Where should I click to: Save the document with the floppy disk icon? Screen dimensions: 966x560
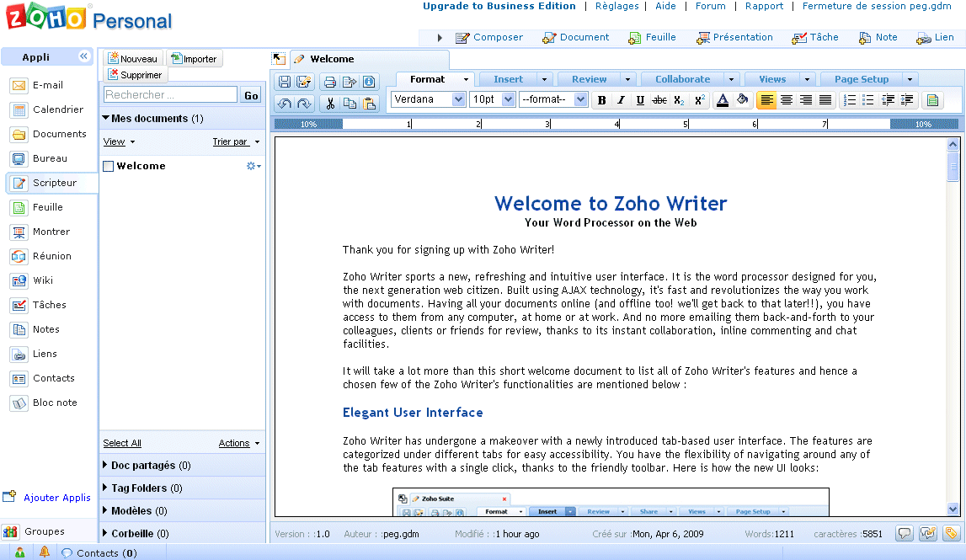(x=285, y=82)
